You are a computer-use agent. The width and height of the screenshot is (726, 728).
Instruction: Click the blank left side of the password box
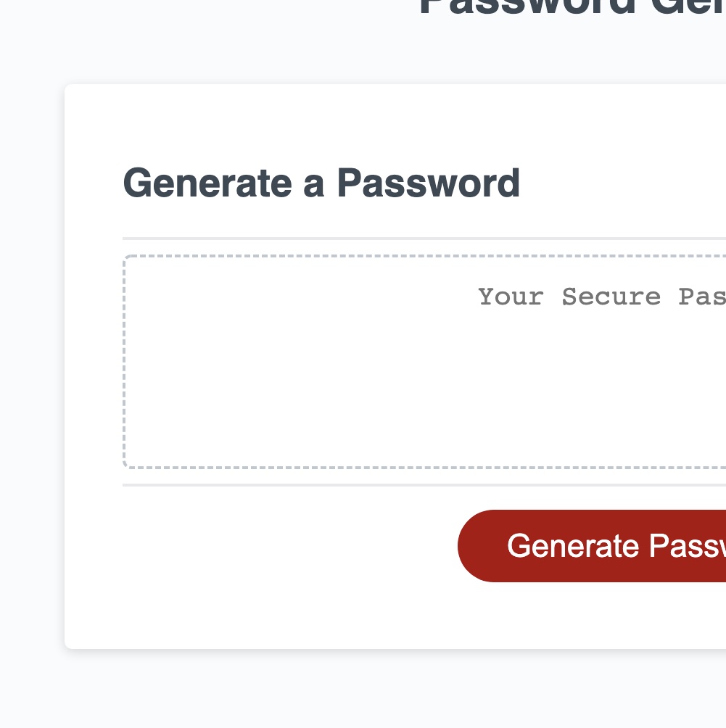pos(218,363)
